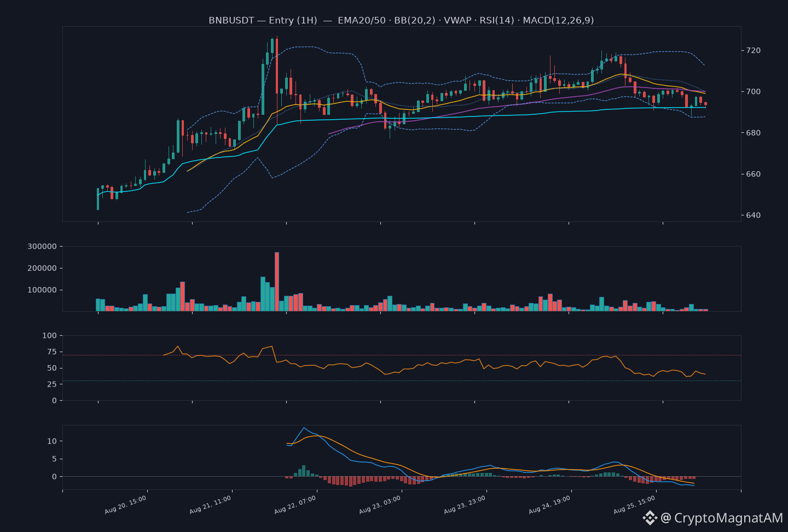This screenshot has height=532, width=788.
Task: Click the 720 price axis label
Action: pos(754,50)
